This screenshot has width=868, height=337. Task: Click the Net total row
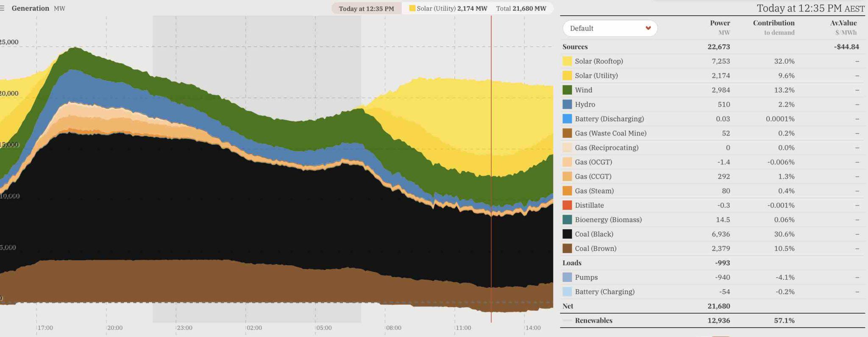[712, 306]
